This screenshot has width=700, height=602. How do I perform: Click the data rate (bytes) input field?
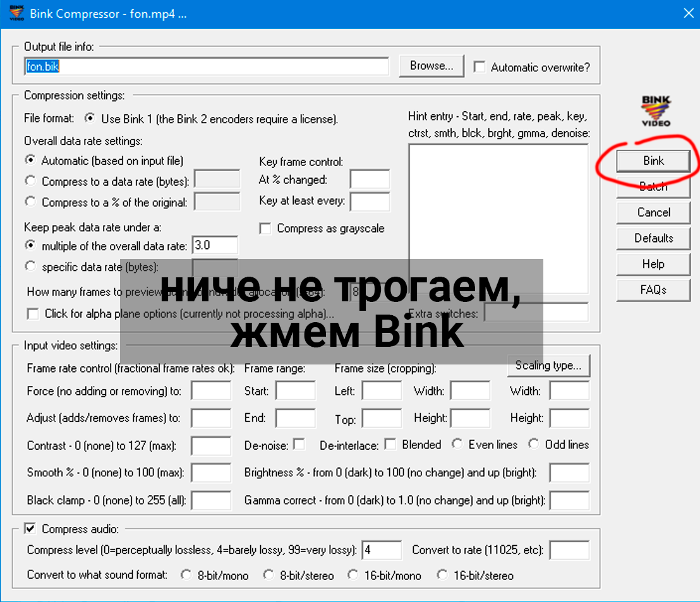[217, 179]
